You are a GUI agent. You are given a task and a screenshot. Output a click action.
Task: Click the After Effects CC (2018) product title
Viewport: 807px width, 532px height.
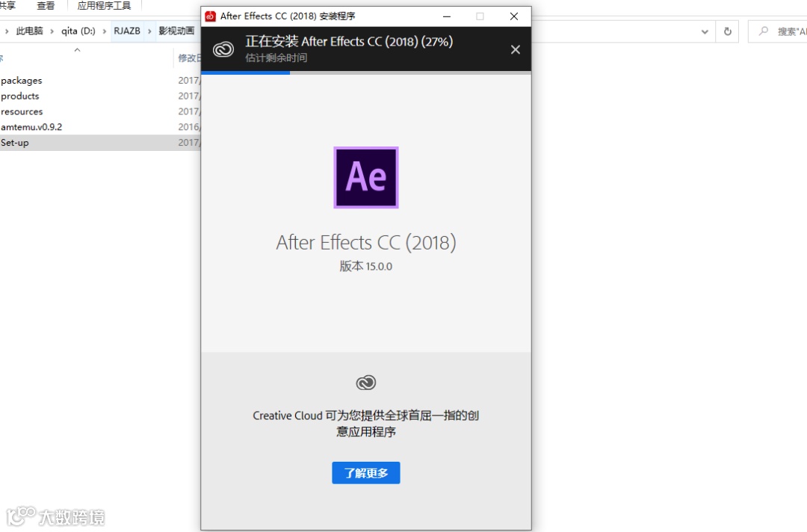[366, 242]
